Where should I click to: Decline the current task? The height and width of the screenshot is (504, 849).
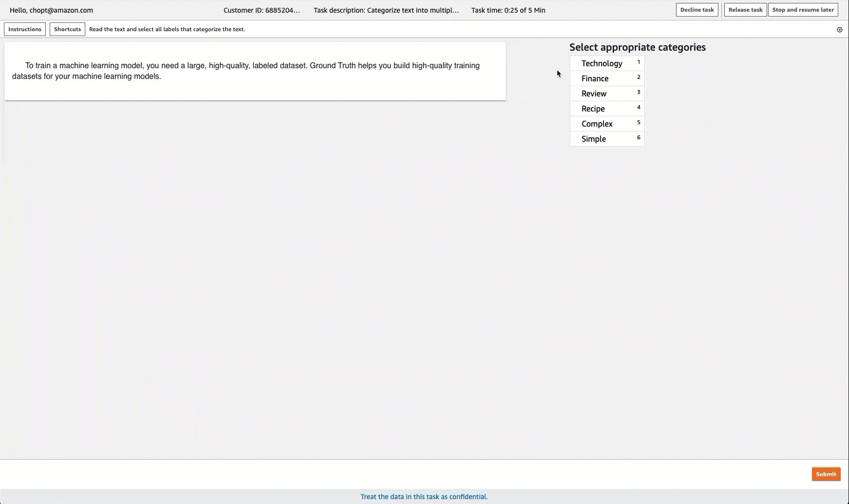pyautogui.click(x=697, y=9)
